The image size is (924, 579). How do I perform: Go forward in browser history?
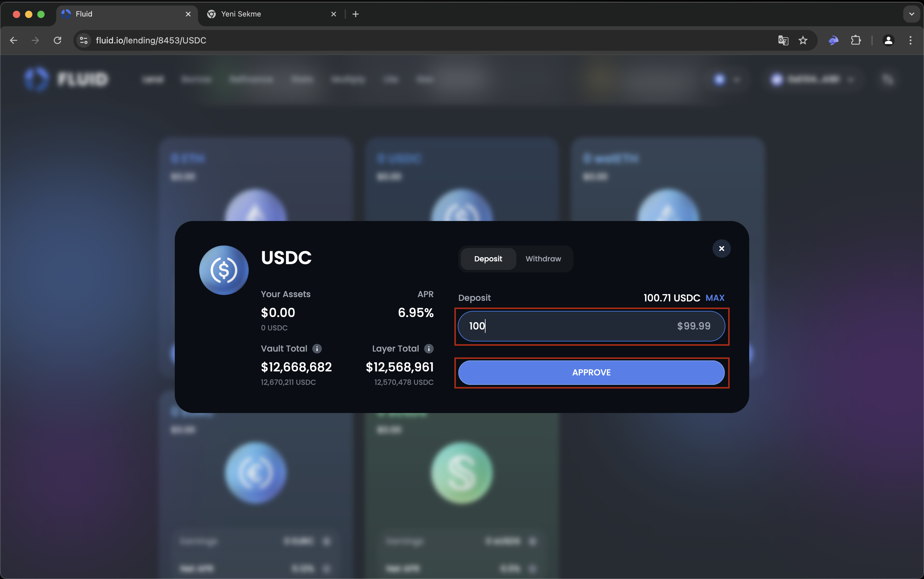pyautogui.click(x=35, y=40)
